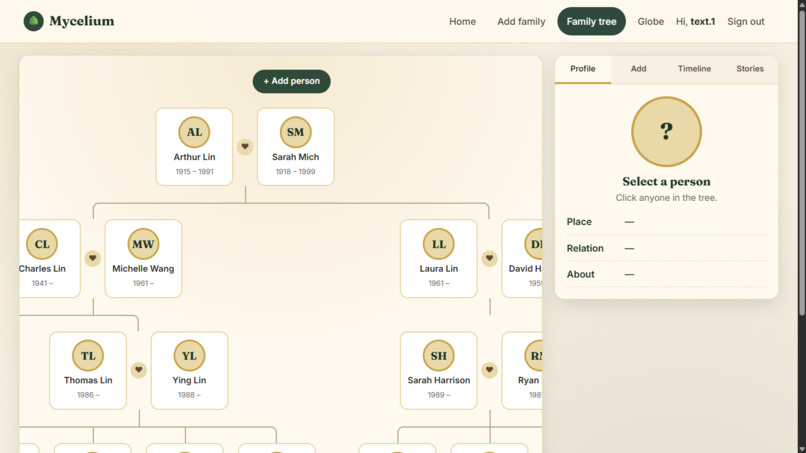Switch to the Timeline tab
The width and height of the screenshot is (806, 453).
pyautogui.click(x=694, y=69)
